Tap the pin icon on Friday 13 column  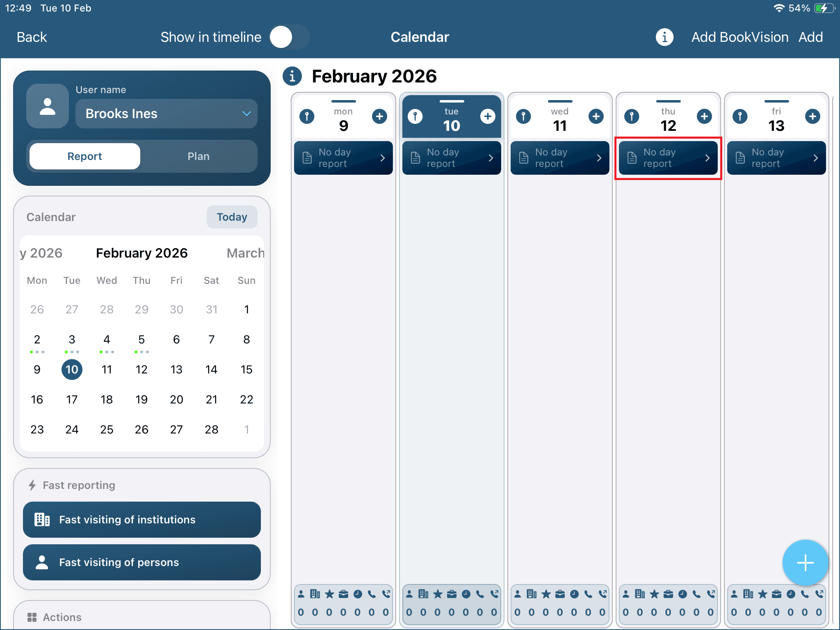click(x=740, y=116)
